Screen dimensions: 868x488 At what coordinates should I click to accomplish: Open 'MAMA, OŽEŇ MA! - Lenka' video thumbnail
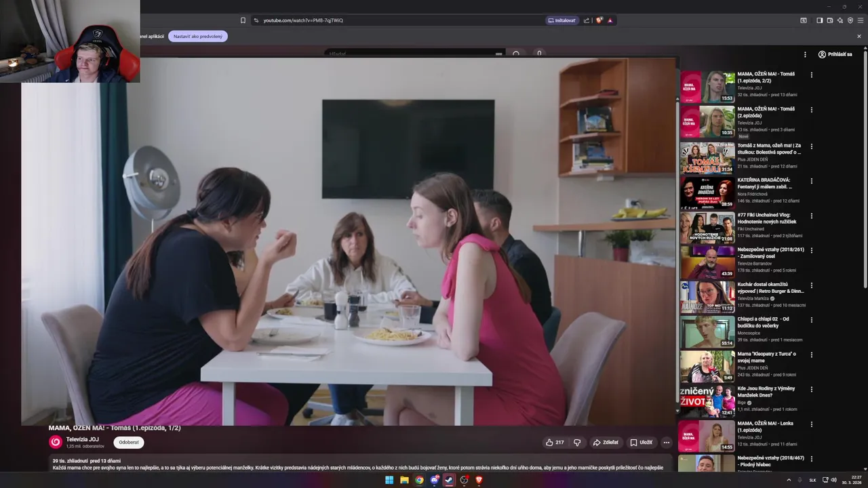pos(707,436)
